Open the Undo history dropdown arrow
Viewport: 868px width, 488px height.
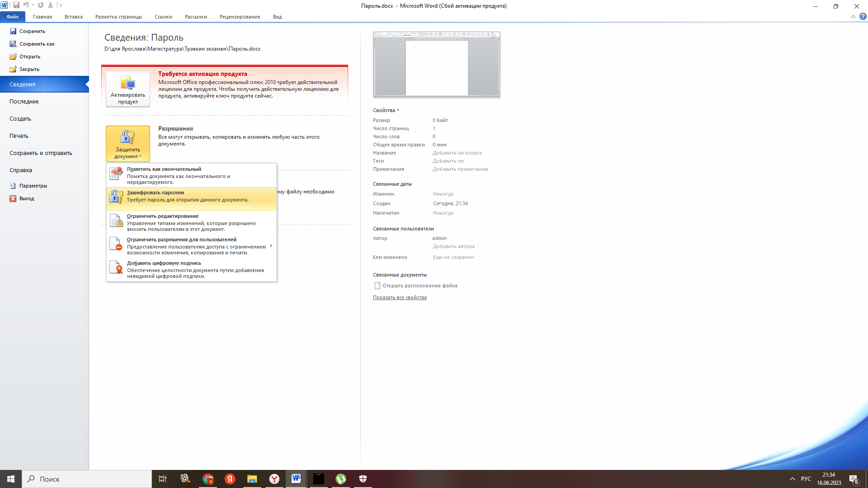33,5
